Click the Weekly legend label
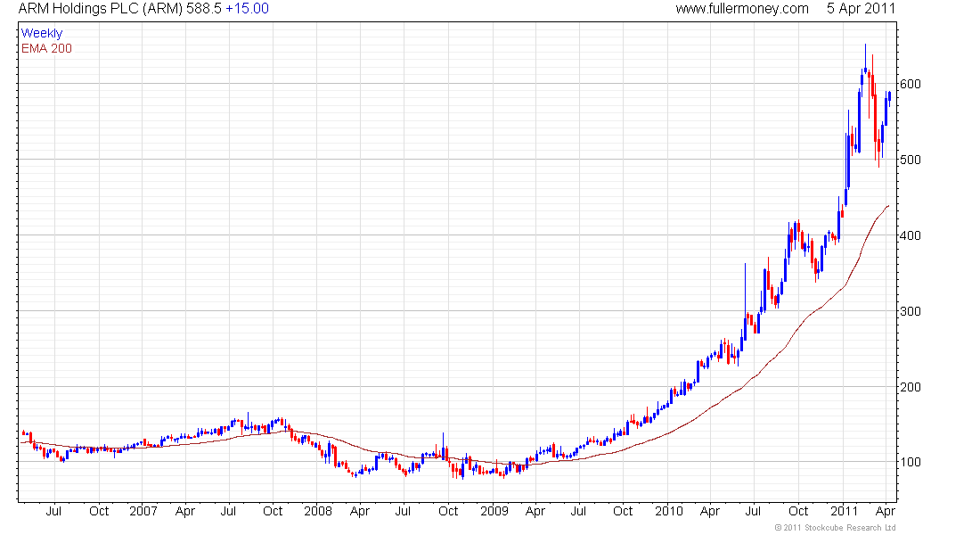Screen dimensions: 980x535 [42, 33]
